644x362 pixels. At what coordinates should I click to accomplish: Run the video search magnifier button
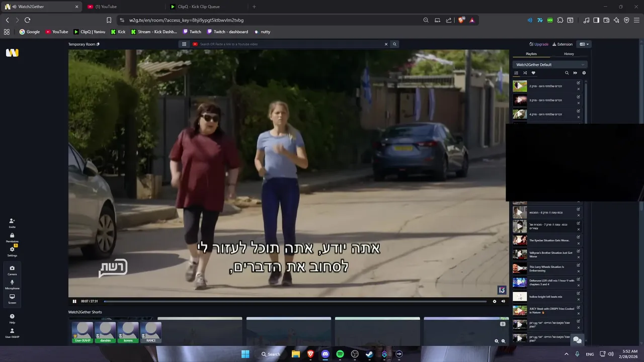click(x=394, y=44)
